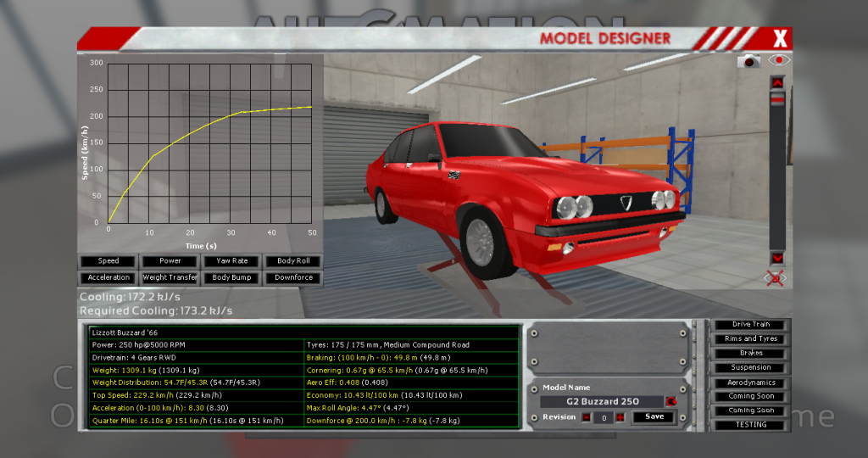Show the Body Roll graph
868x458 pixels.
[293, 261]
